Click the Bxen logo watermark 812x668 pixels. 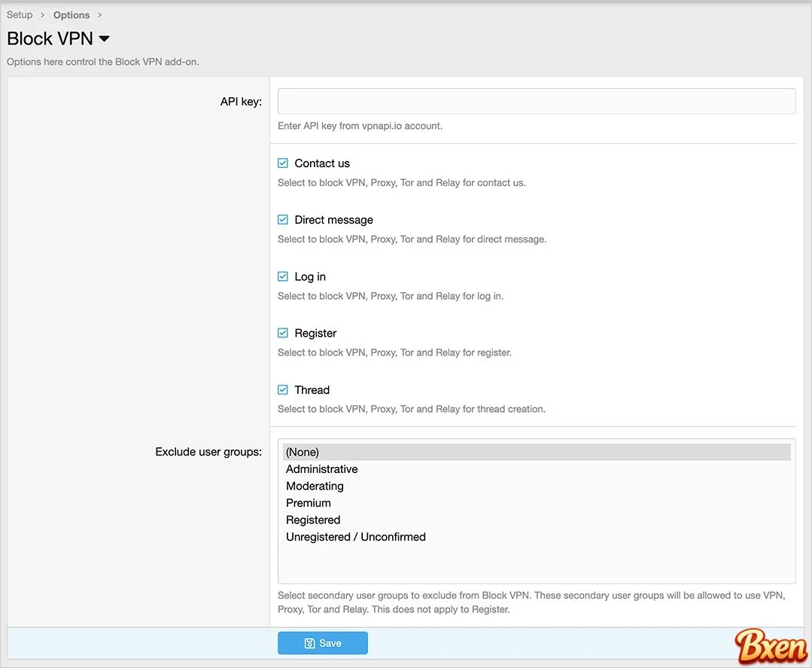[x=771, y=645]
